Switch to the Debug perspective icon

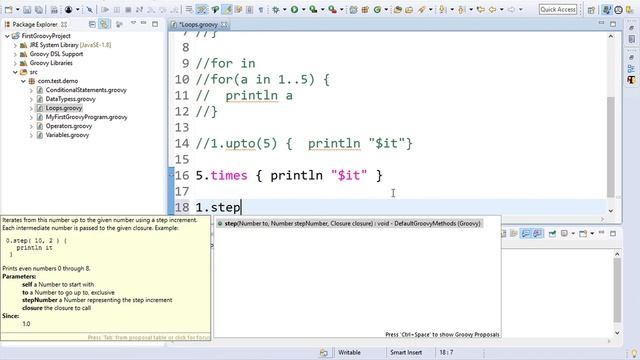[618, 10]
